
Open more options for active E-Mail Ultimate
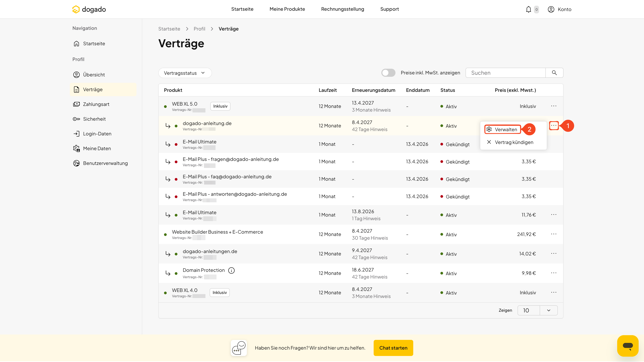click(x=554, y=215)
